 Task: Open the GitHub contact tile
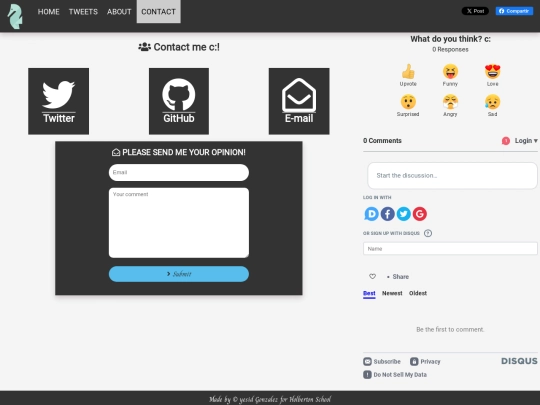click(179, 101)
